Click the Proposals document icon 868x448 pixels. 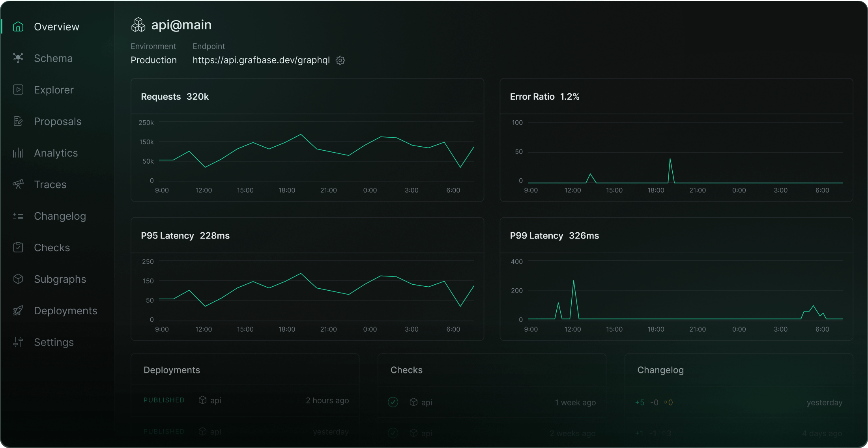18,121
